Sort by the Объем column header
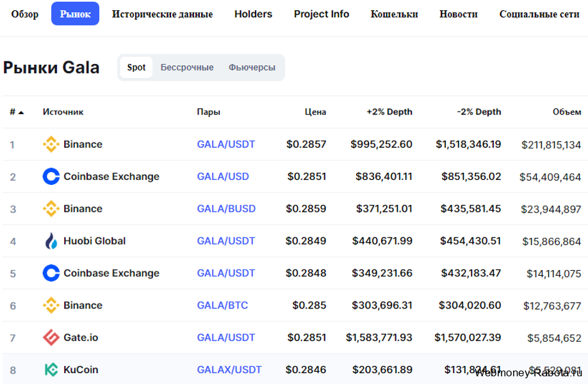This screenshot has width=588, height=384. point(567,112)
